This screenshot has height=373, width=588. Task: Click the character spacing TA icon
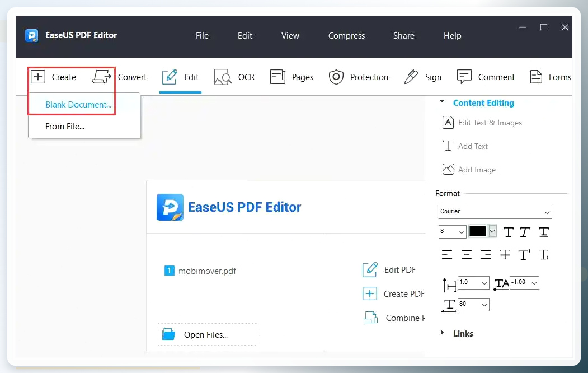(x=501, y=285)
